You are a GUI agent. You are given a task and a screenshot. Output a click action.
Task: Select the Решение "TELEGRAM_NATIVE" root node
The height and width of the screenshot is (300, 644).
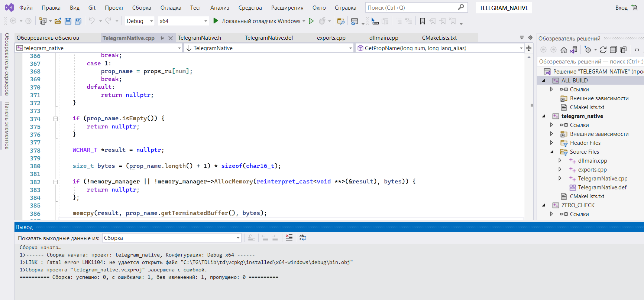(x=598, y=72)
